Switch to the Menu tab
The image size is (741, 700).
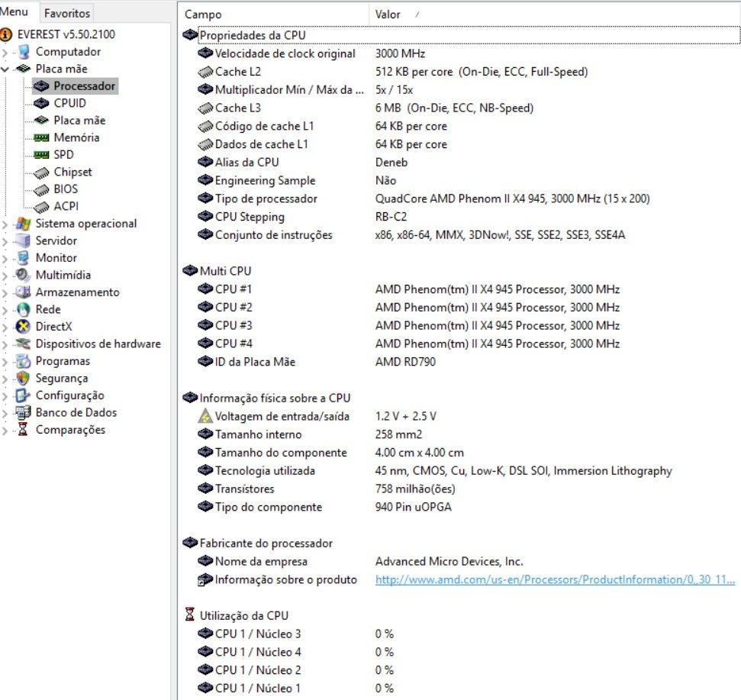15,11
